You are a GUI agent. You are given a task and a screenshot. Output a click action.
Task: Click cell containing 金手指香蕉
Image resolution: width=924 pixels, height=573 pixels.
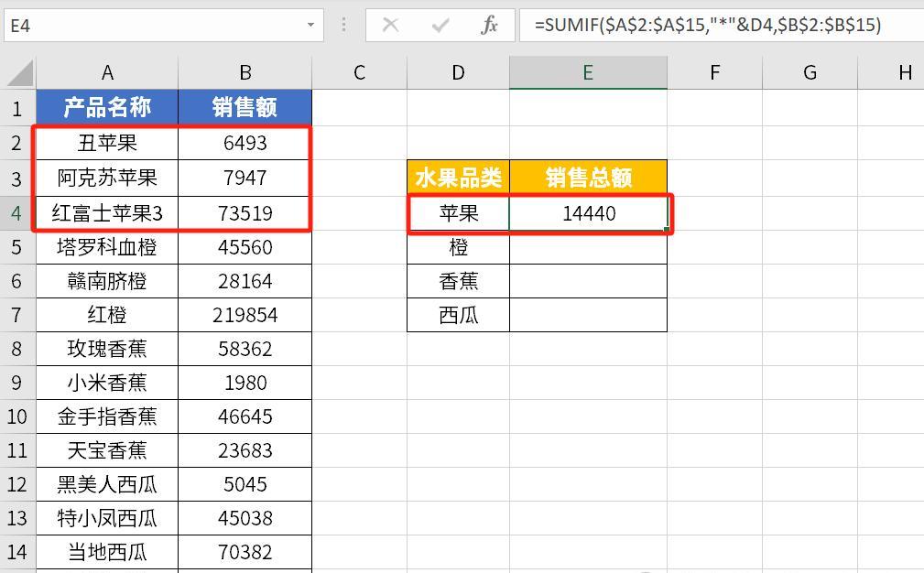(106, 417)
